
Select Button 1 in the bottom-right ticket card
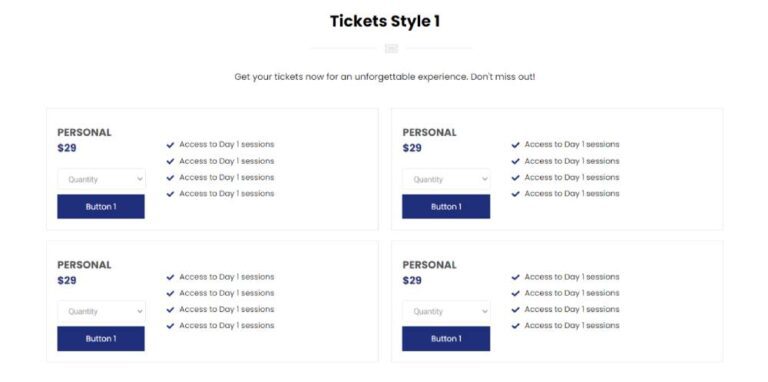click(x=446, y=339)
